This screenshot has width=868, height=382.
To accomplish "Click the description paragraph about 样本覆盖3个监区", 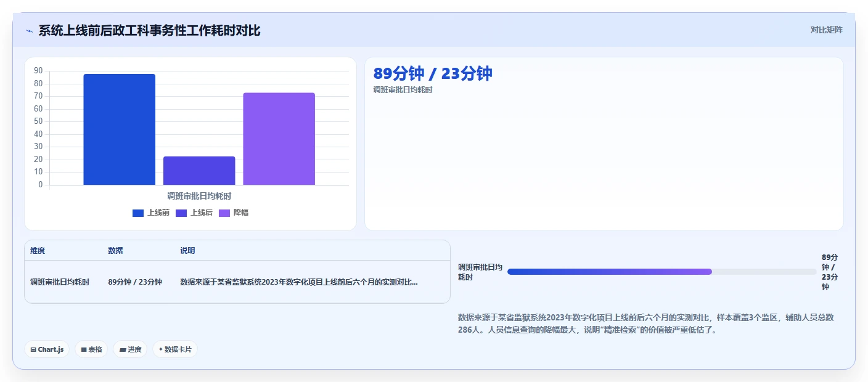I will pyautogui.click(x=646, y=323).
